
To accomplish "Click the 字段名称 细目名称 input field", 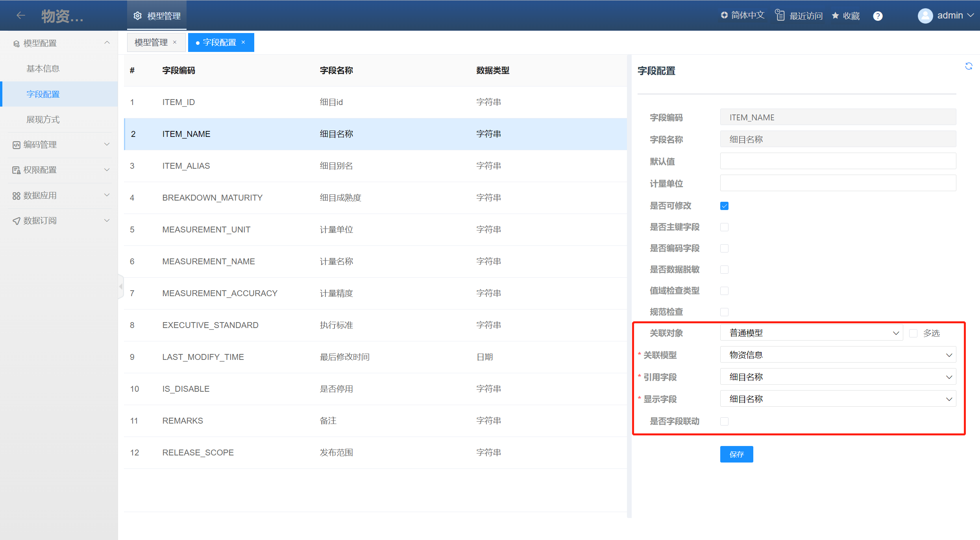I will point(838,139).
